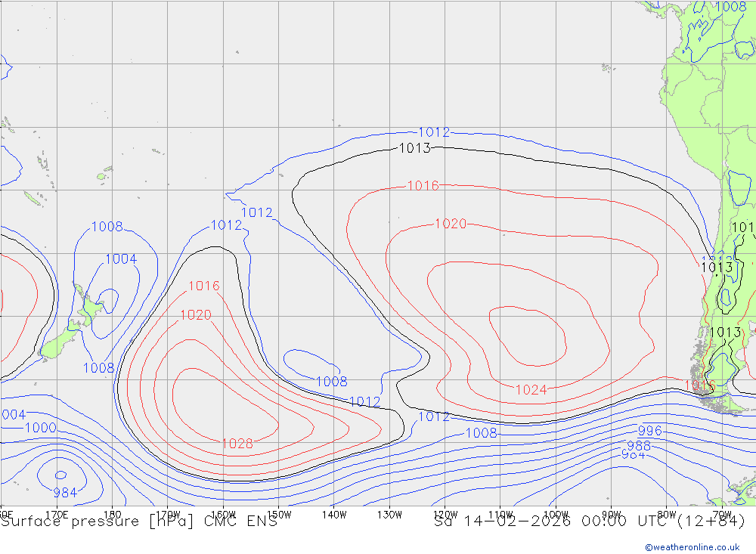Click the 'Sa 14-02-2026 00:00 UTC (12+84)' timestamp
The image size is (756, 554).
tap(589, 522)
